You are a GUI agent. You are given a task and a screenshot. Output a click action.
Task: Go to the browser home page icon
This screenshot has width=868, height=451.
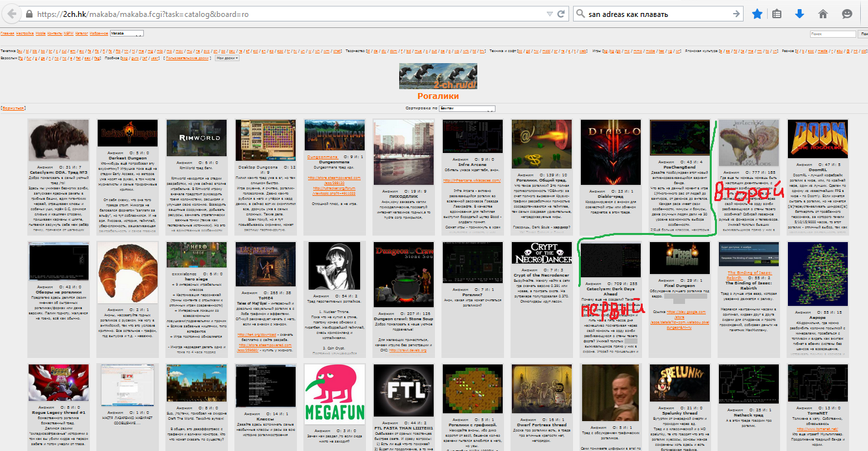pyautogui.click(x=823, y=14)
